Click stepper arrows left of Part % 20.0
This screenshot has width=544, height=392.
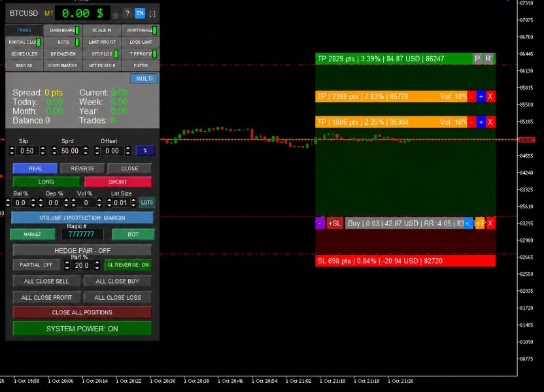[67, 265]
